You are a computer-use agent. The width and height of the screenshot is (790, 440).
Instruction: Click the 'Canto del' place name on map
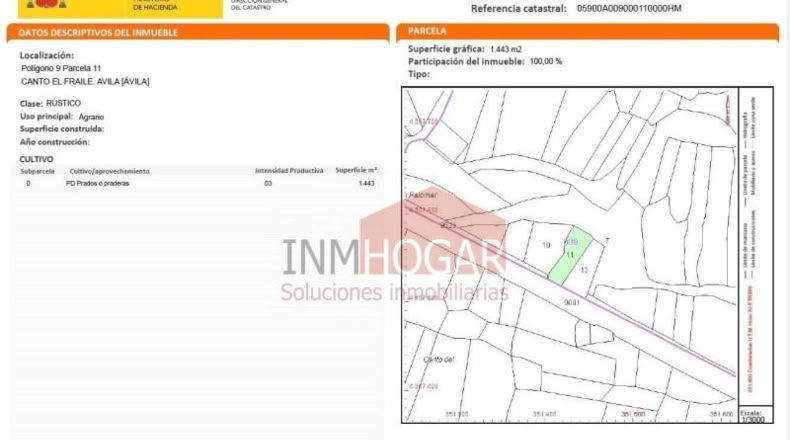(439, 359)
